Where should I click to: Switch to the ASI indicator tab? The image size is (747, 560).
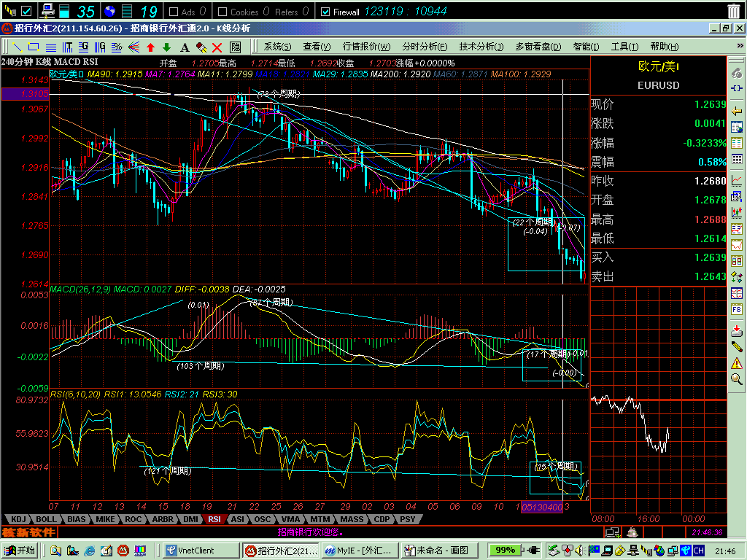pos(238,519)
